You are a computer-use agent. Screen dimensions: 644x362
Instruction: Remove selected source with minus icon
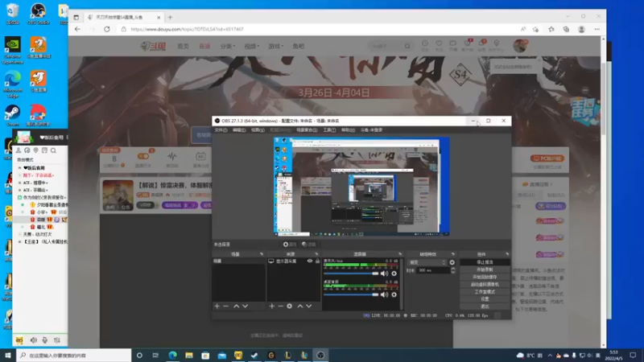[280, 306]
